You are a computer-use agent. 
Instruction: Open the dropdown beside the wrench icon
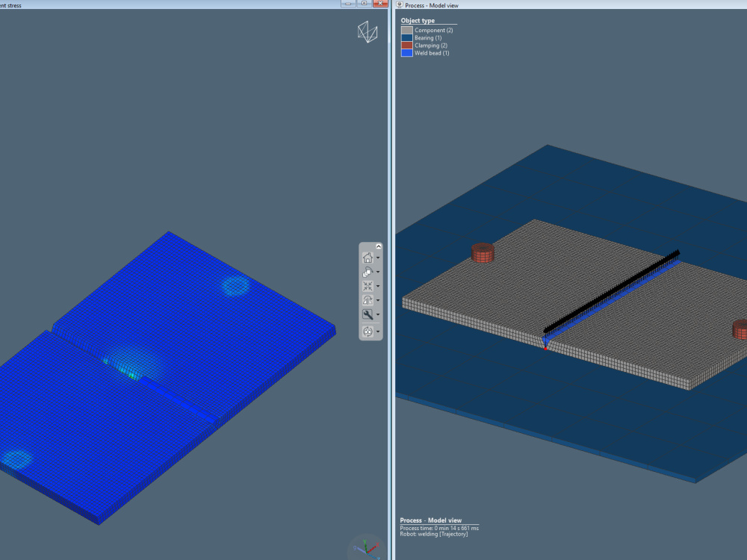point(378,314)
